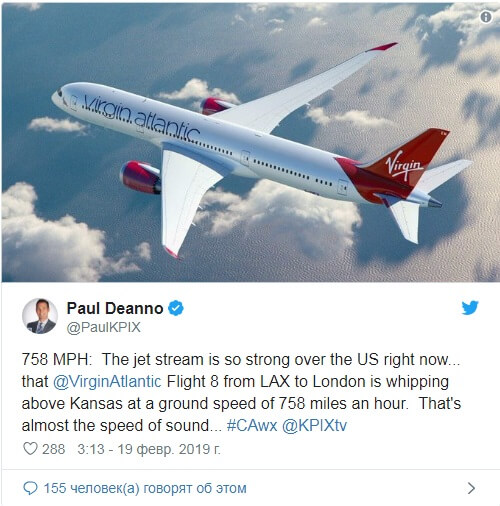Open the timestamp 3:13 - 19 февр. 2019 г.

coord(149,449)
